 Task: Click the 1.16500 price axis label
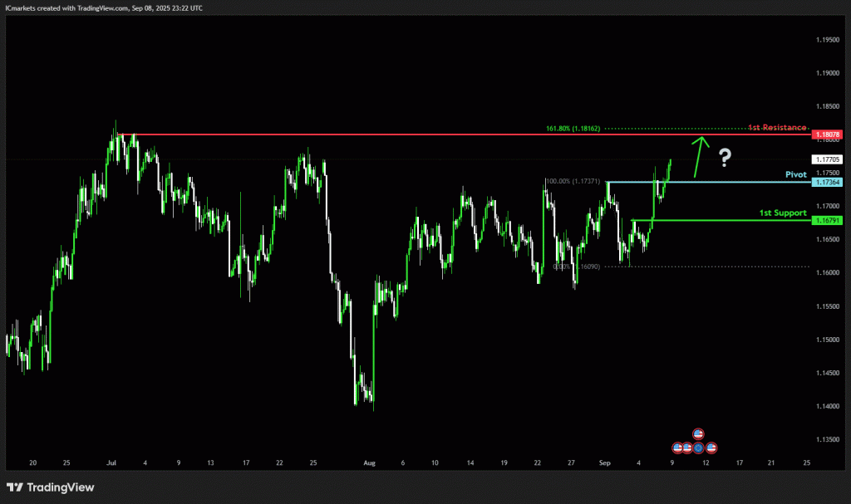(x=828, y=239)
